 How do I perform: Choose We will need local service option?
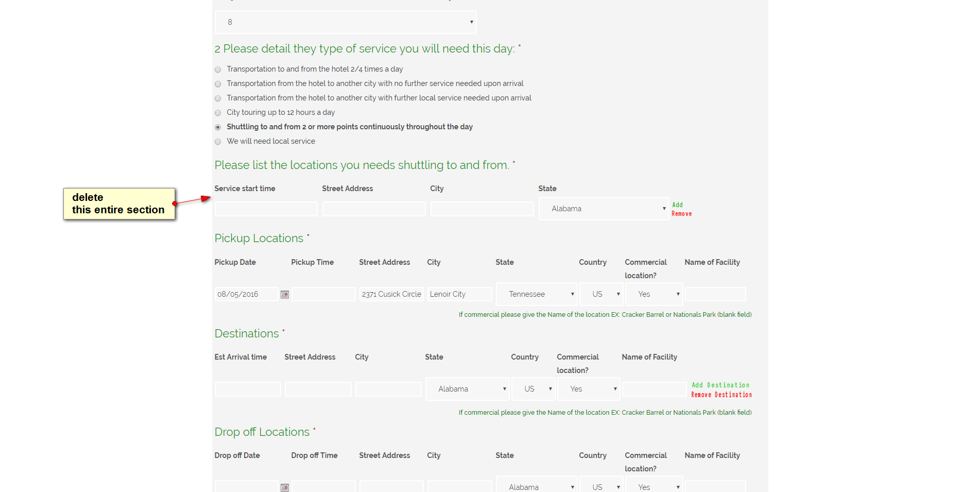tap(218, 142)
